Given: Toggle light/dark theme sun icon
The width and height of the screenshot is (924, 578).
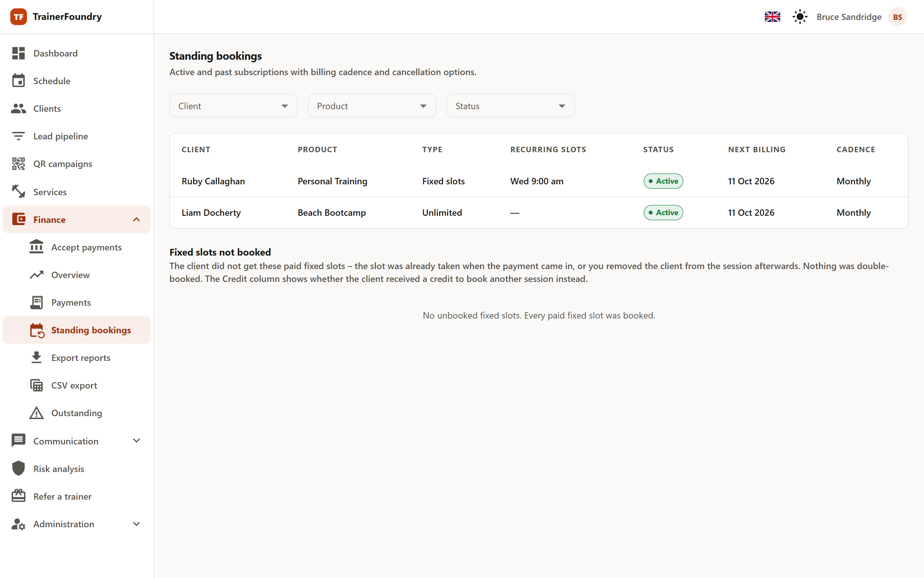Looking at the screenshot, I should point(800,17).
